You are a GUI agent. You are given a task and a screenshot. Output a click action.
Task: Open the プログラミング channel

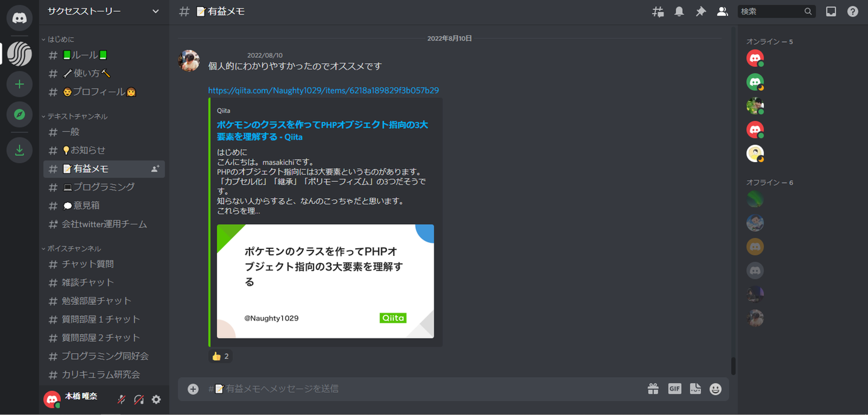pyautogui.click(x=104, y=187)
